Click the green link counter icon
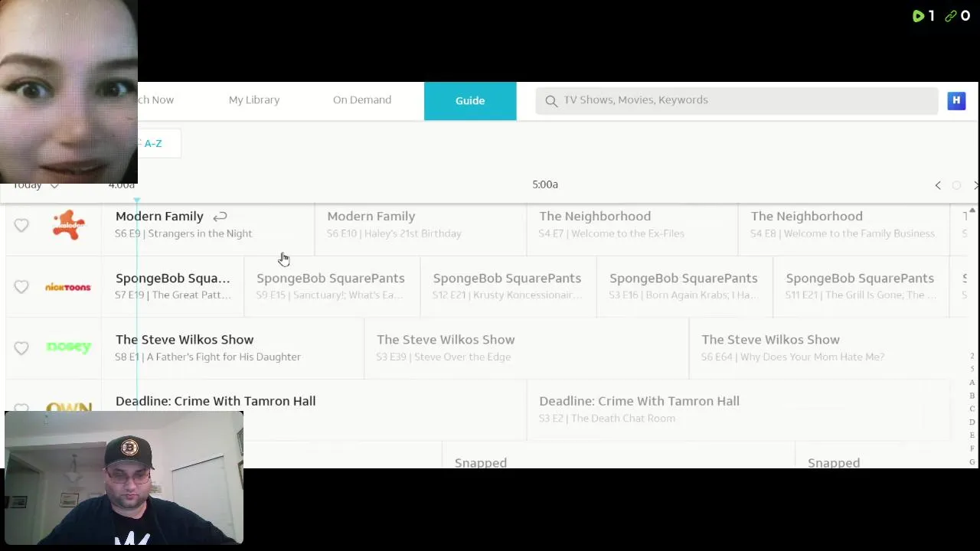 (951, 16)
